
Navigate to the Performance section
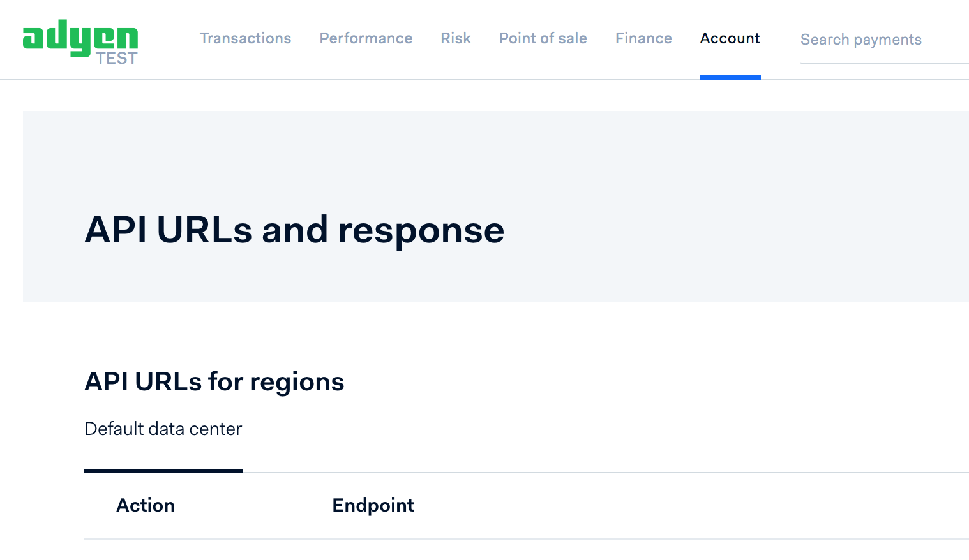366,38
